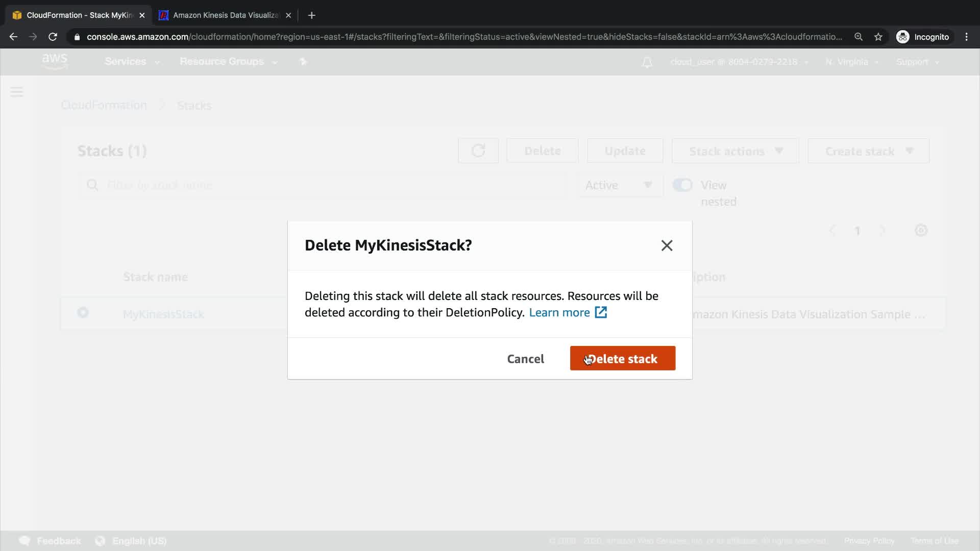Screen dimensions: 980x551
Task: Click the bookmark star icon
Action: (878, 37)
